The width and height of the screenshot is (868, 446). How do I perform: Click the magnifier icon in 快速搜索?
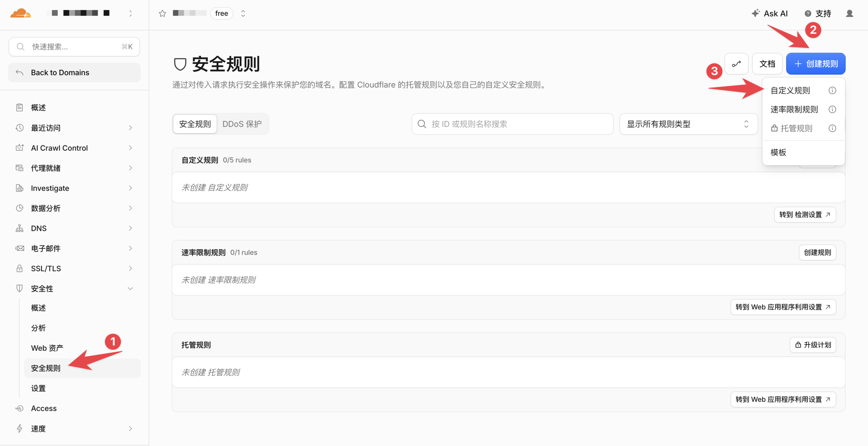click(21, 47)
